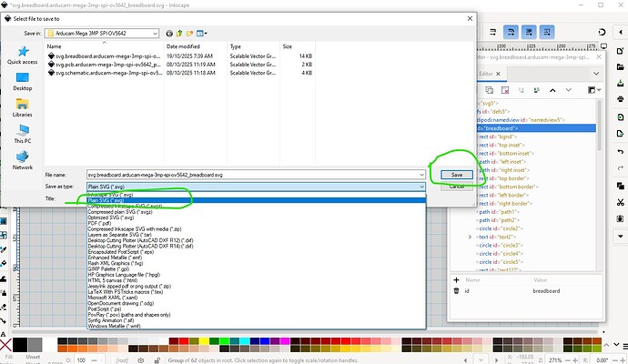
Task: Click the Undo arrow in the commands bar
Action: (x=621, y=152)
